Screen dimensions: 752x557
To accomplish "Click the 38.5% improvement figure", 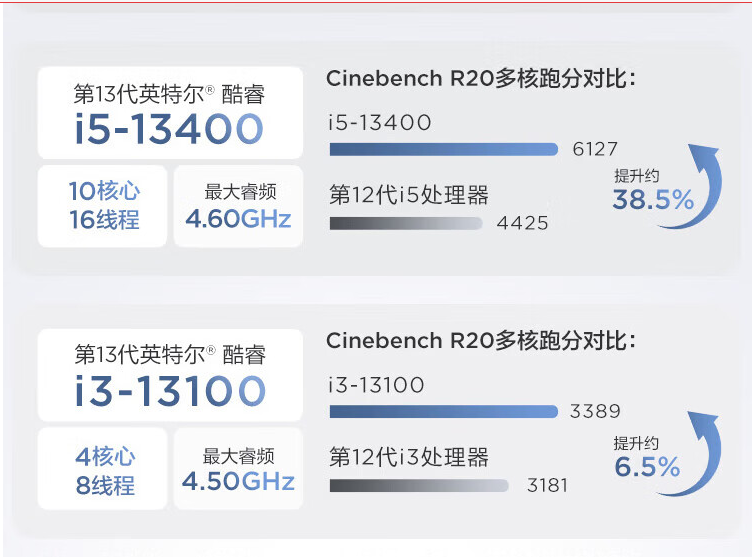I will (652, 200).
